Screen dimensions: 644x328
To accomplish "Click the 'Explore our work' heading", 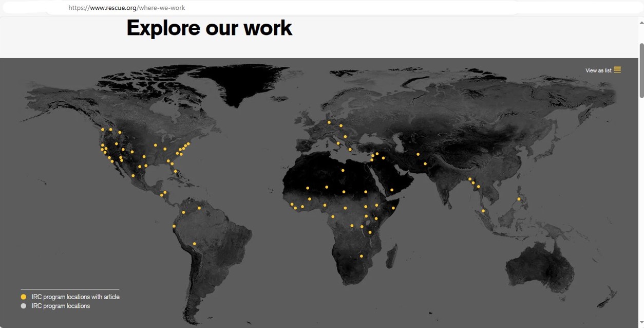I will point(209,28).
